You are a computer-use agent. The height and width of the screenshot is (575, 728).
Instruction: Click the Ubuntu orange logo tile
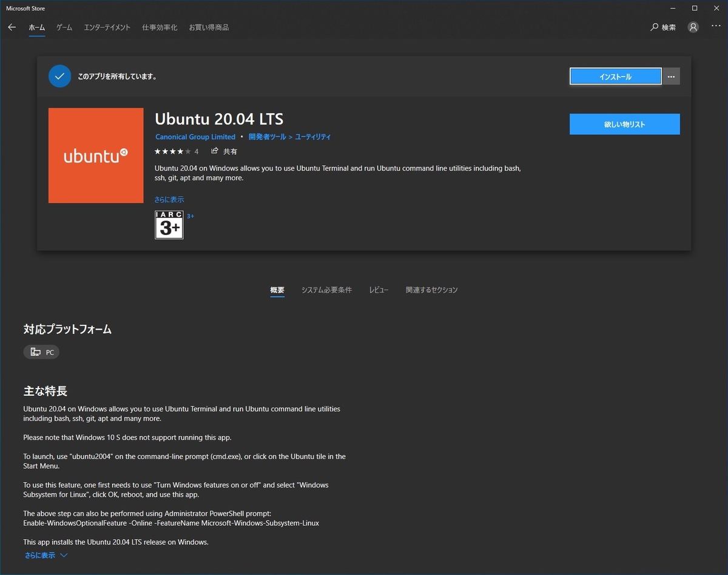coord(96,155)
